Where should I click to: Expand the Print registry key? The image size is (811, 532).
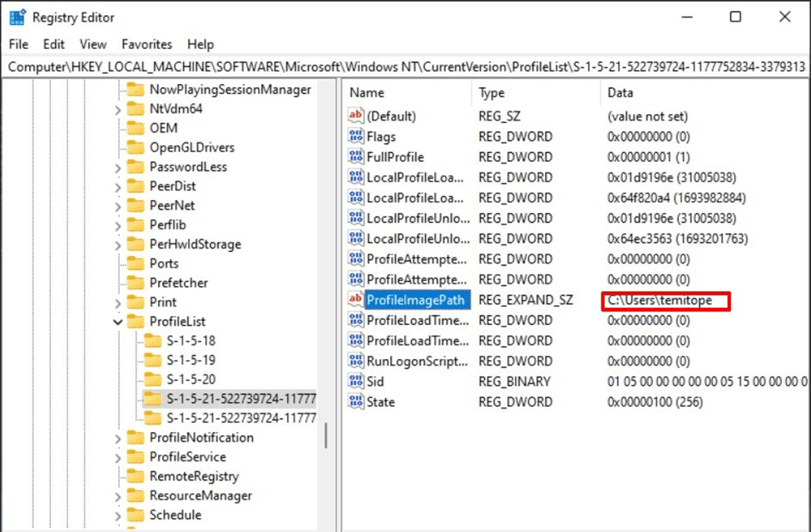[x=117, y=303]
